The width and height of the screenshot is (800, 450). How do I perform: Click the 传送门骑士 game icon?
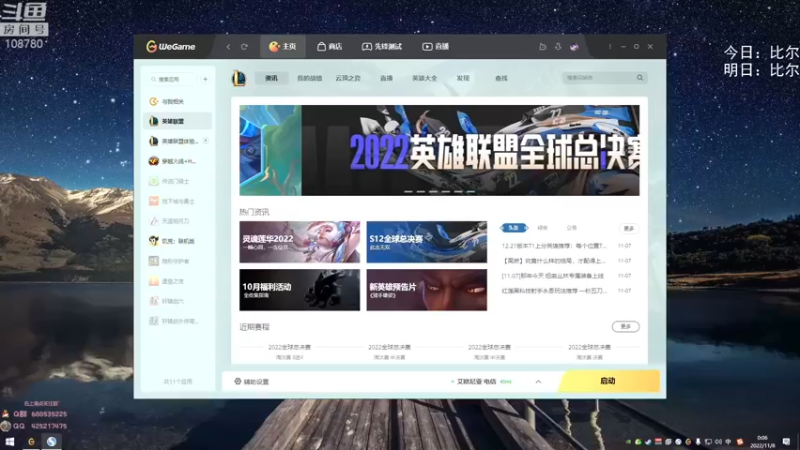(x=154, y=181)
